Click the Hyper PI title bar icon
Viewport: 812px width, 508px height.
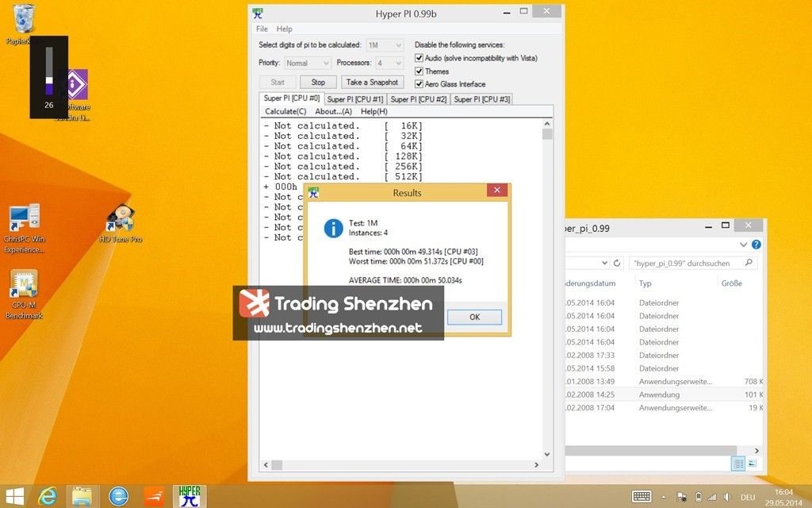click(x=258, y=13)
